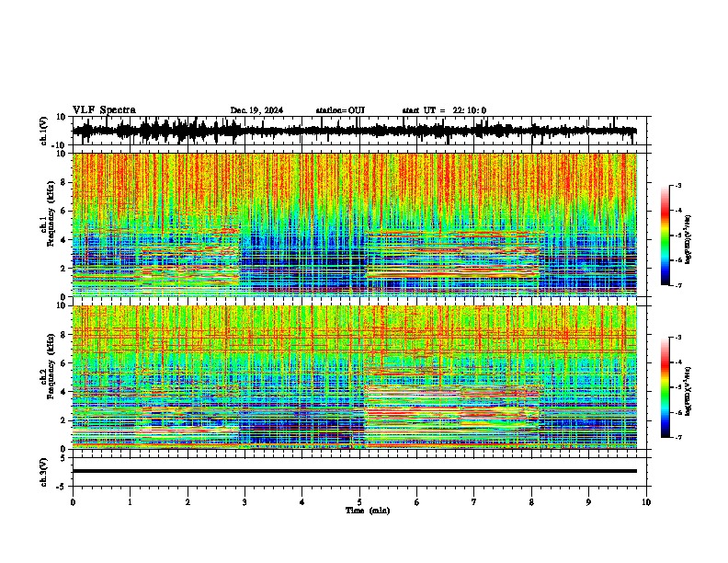Click the '2' kHz tick on ch.1 spectrogram
The image size is (728, 563).
click(x=64, y=268)
